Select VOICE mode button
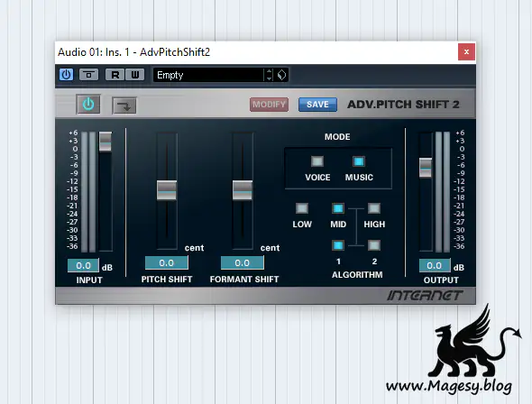The height and width of the screenshot is (404, 532). click(x=317, y=161)
